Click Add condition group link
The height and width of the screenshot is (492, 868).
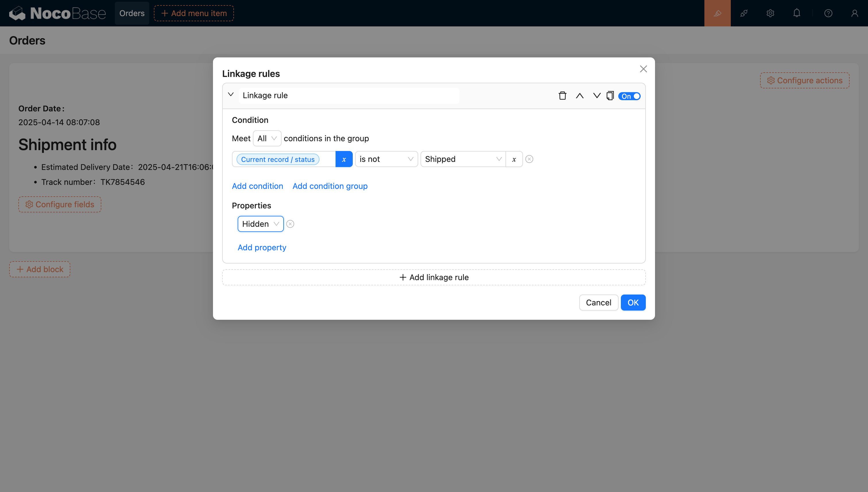[330, 186]
